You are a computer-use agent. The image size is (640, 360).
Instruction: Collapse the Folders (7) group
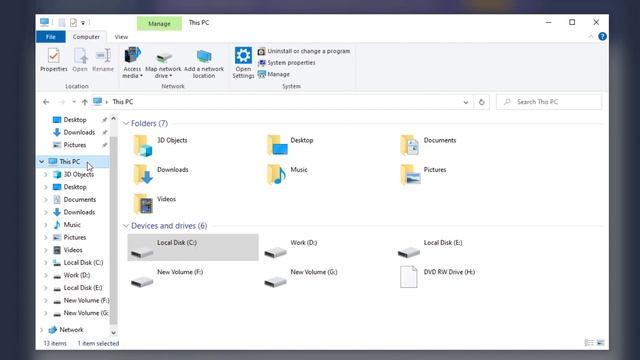point(126,123)
